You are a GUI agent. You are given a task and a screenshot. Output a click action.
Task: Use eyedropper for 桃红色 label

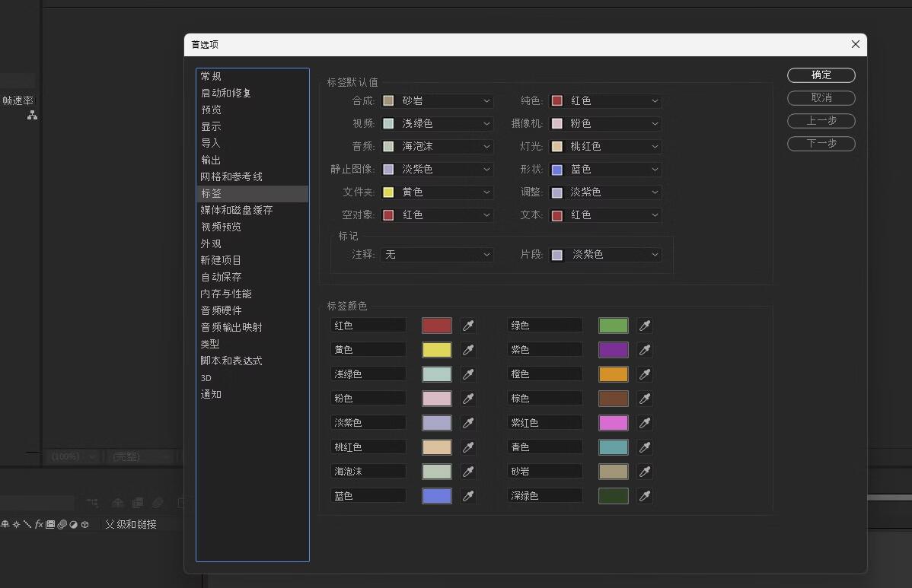[468, 447]
